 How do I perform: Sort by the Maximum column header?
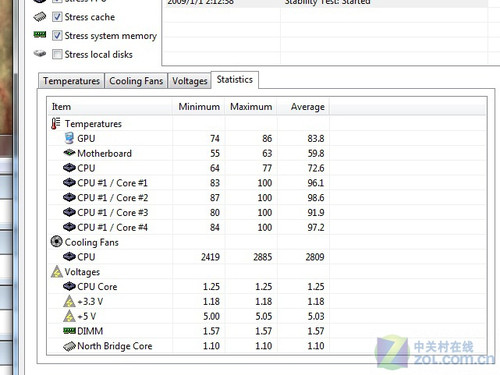(251, 107)
